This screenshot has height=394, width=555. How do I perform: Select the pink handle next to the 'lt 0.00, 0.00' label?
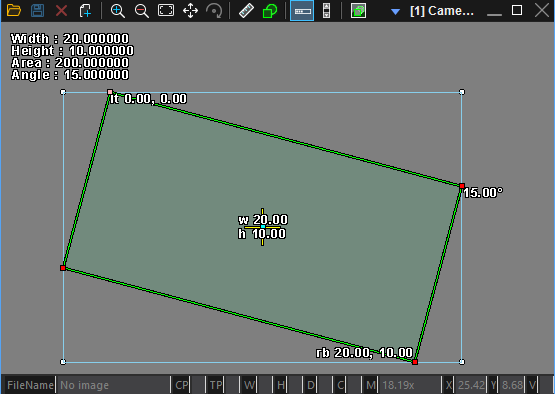tap(110, 92)
